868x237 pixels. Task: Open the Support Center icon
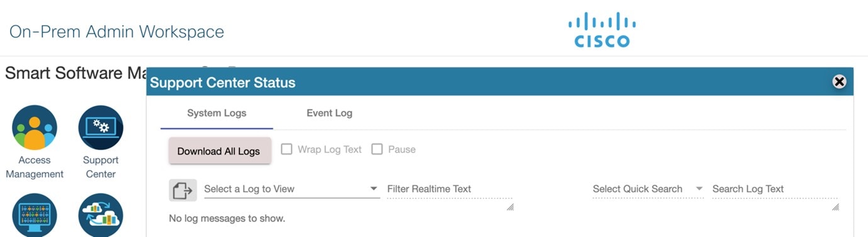[x=101, y=127]
